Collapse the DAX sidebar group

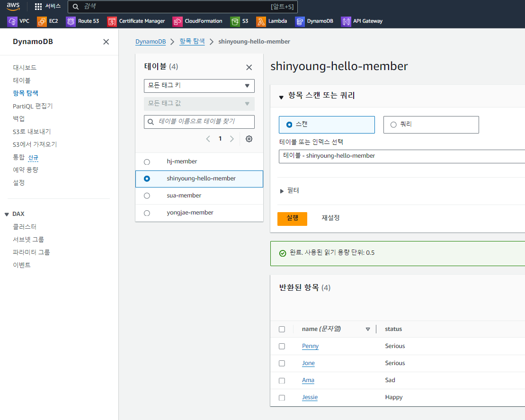pos(7,214)
